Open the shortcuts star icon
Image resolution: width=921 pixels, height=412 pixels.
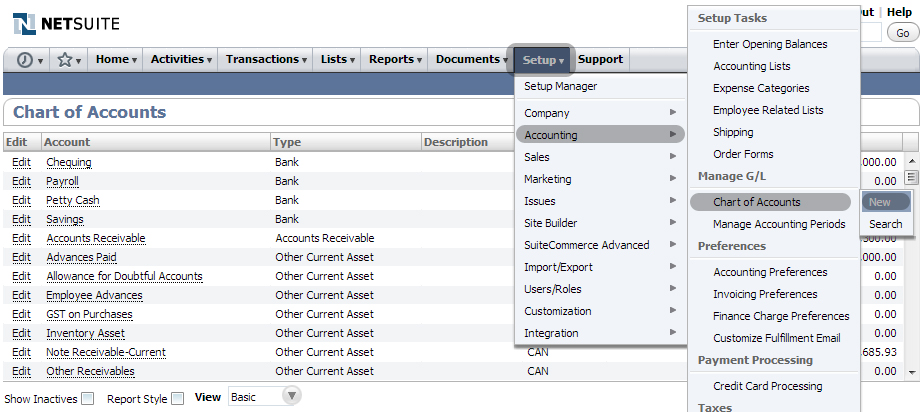click(x=69, y=59)
